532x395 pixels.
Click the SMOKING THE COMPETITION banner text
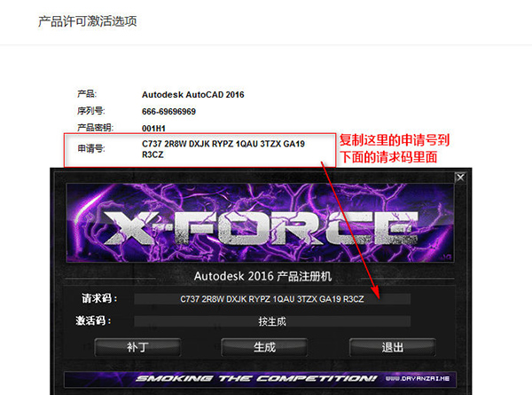tap(256, 379)
